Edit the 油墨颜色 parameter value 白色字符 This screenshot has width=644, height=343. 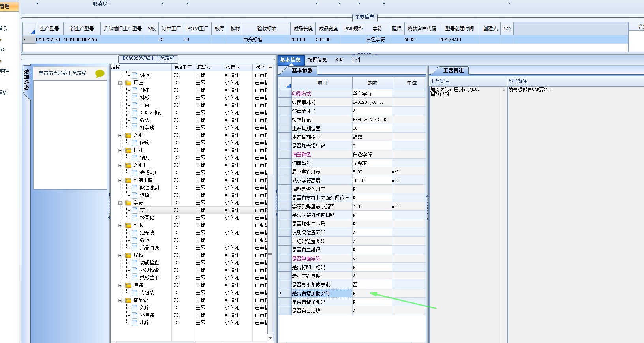(x=372, y=154)
